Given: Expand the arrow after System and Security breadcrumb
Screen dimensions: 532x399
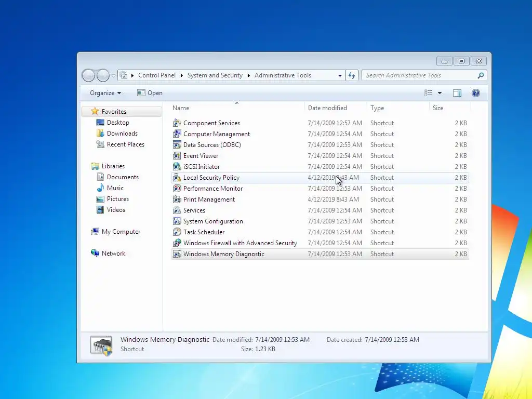Looking at the screenshot, I should coord(249,75).
